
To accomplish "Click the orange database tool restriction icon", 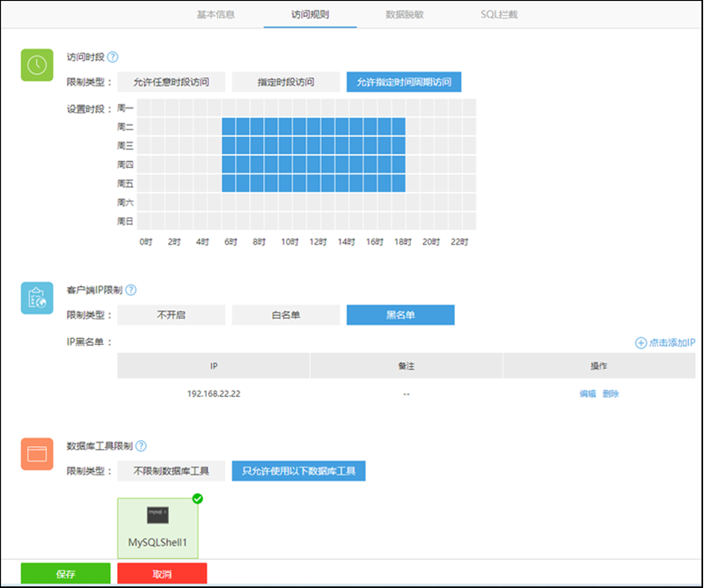I will click(x=38, y=454).
